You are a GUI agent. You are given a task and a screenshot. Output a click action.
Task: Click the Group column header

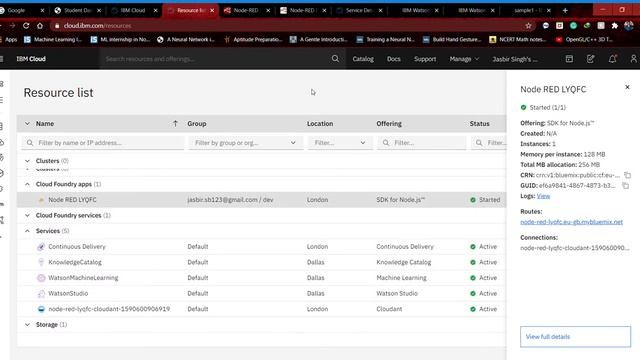(197, 123)
